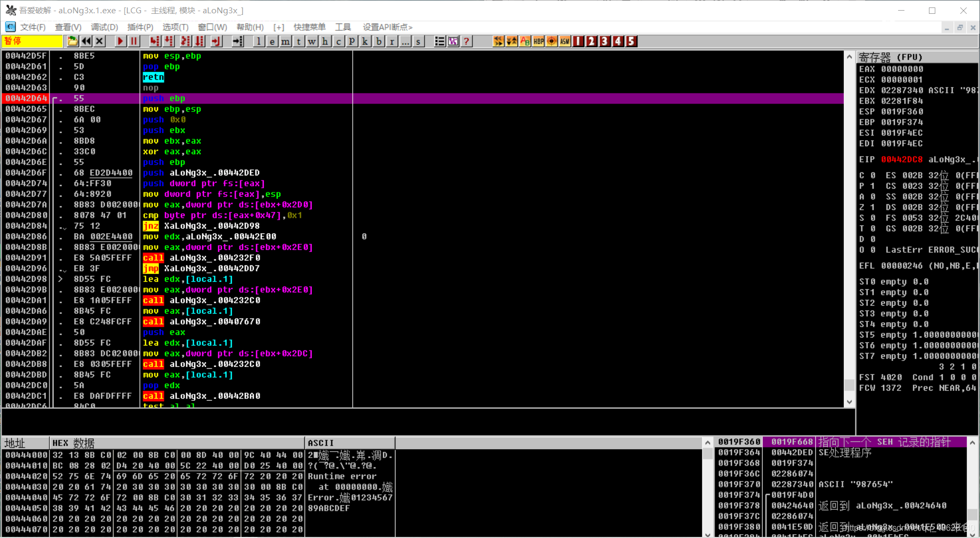980x538 pixels.
Task: Select red numbered button 3
Action: [x=605, y=41]
